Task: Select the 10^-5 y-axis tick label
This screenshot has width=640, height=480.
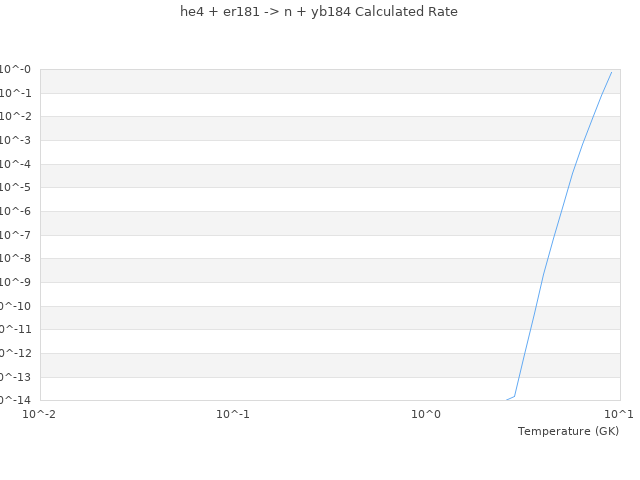Action: [x=15, y=188]
